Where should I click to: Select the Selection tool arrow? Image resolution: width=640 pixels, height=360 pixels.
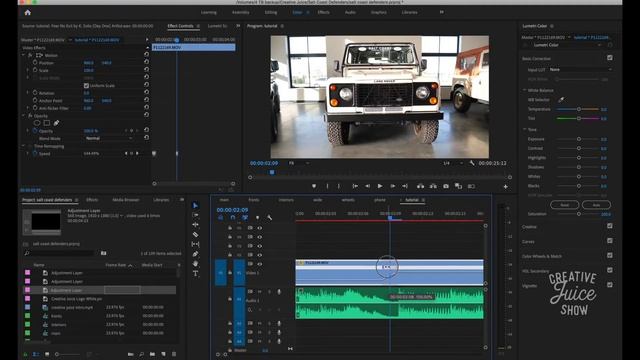(196, 205)
